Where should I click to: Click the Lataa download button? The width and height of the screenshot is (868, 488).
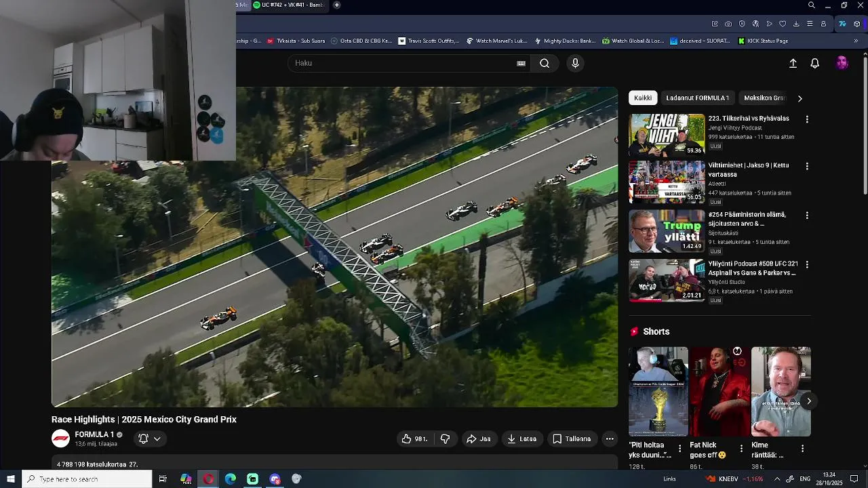point(521,439)
